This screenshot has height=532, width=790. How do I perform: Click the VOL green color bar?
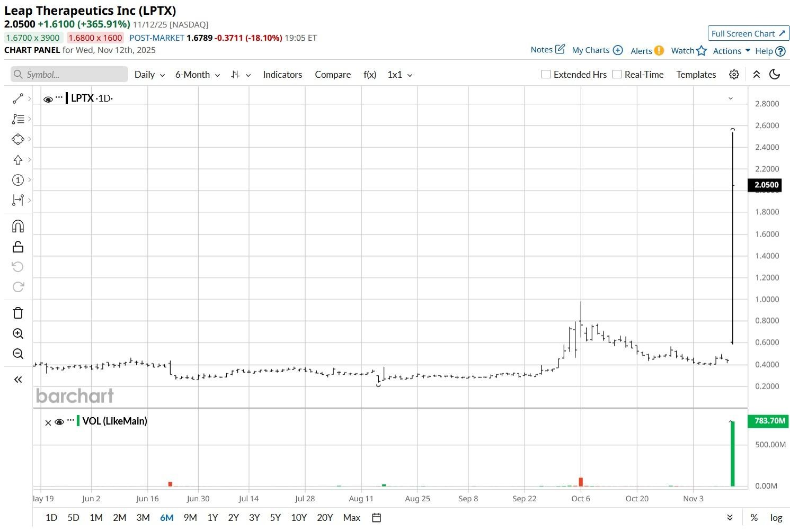78,421
